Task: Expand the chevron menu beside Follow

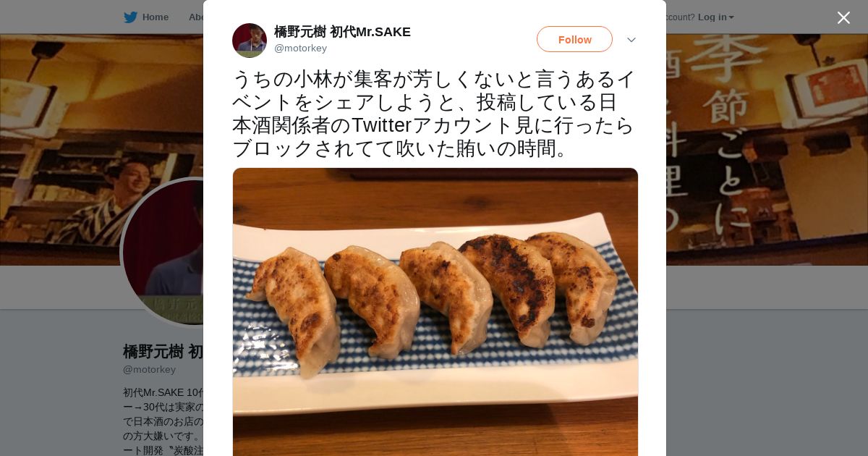Action: click(x=631, y=40)
